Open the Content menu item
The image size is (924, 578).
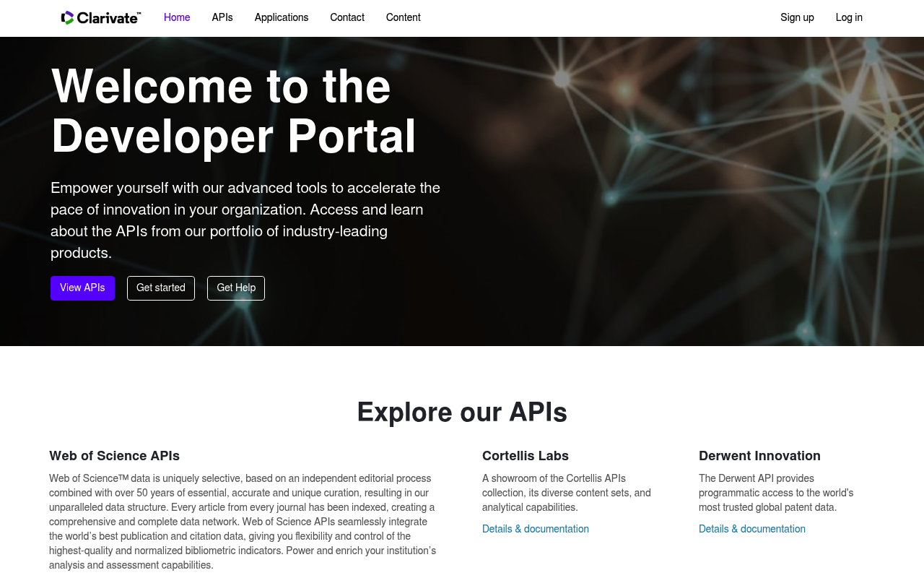click(x=404, y=17)
